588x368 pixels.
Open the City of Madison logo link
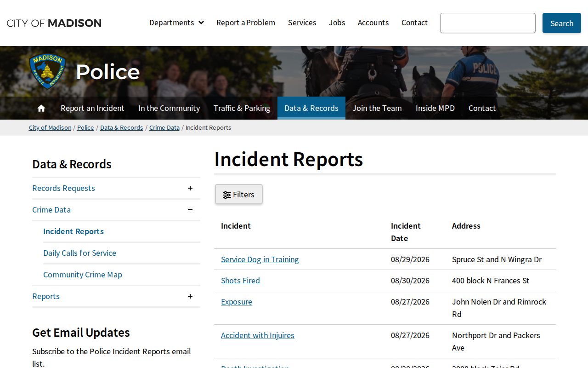click(x=54, y=23)
